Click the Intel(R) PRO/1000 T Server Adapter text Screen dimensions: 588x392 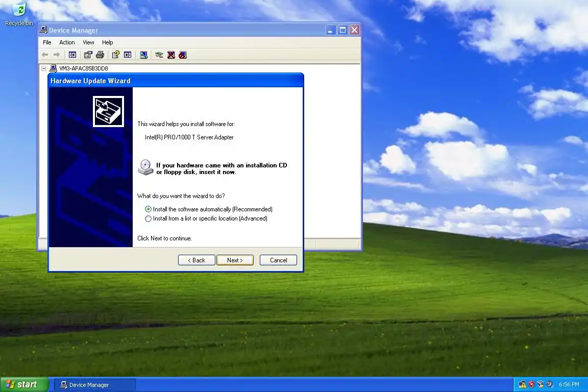pyautogui.click(x=189, y=137)
